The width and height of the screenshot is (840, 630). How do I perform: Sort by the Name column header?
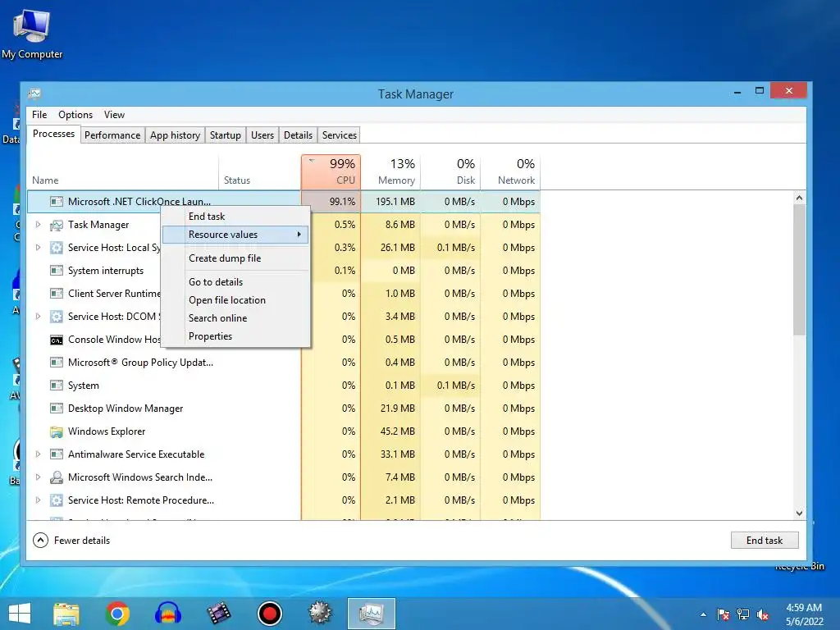click(x=123, y=172)
